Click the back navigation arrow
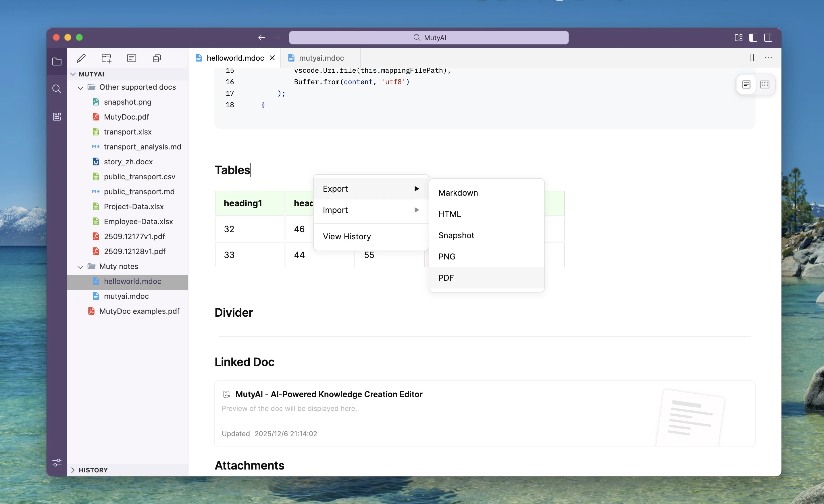Image resolution: width=824 pixels, height=504 pixels. coord(261,37)
